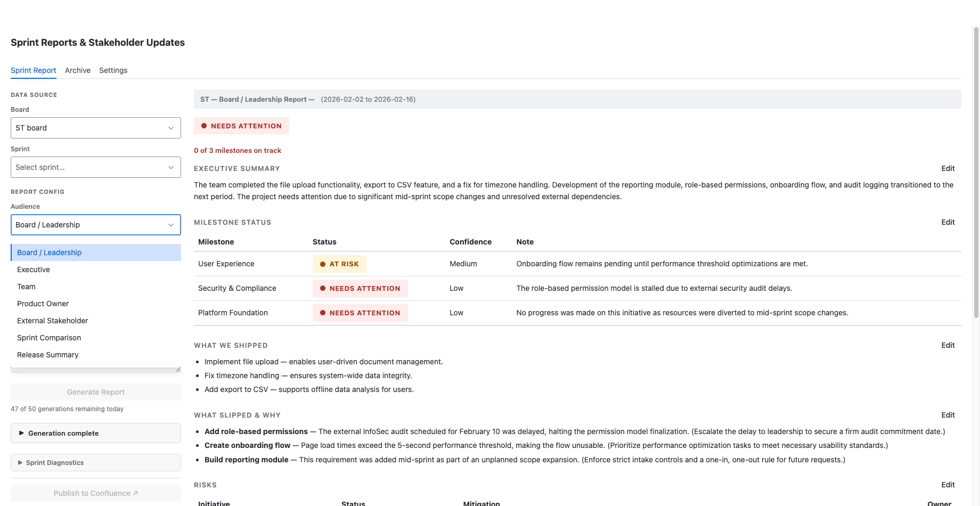Switch to the Archive tab
This screenshot has width=980, height=506.
(x=78, y=70)
